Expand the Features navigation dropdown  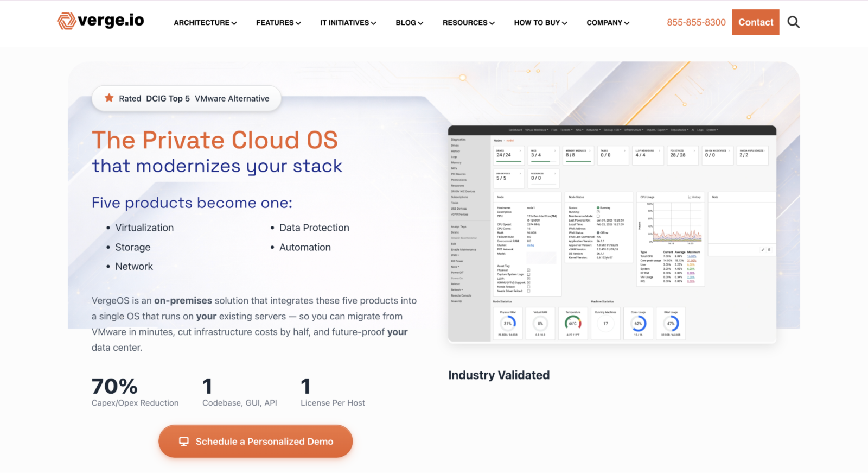[x=278, y=23]
